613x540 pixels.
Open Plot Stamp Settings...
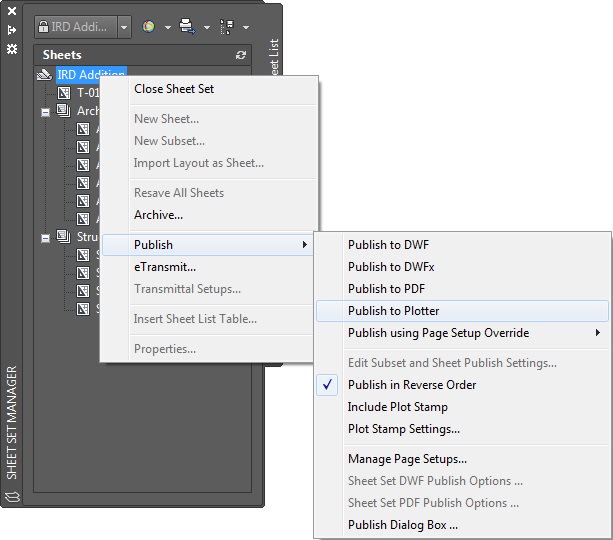click(x=462, y=429)
